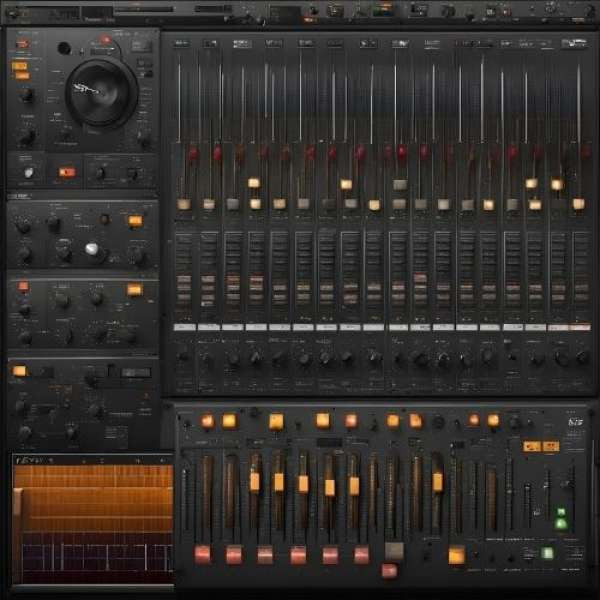Click the orange waveform display at bottom left
Image resolution: width=600 pixels, height=600 pixels.
pyautogui.click(x=92, y=498)
